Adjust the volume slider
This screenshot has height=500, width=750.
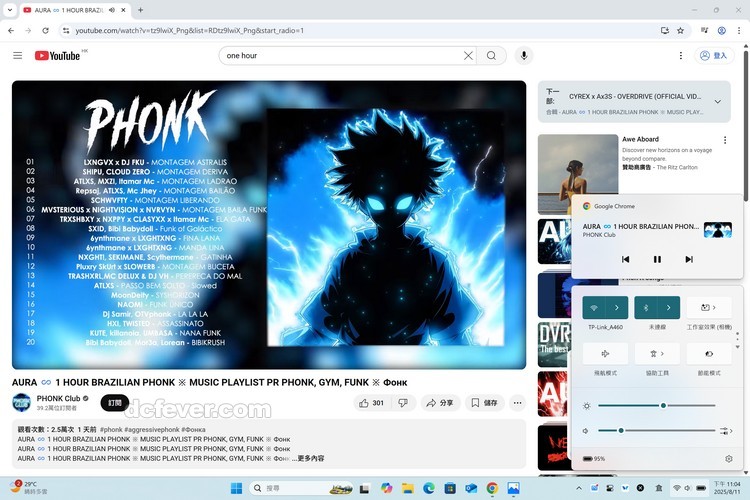(657, 431)
